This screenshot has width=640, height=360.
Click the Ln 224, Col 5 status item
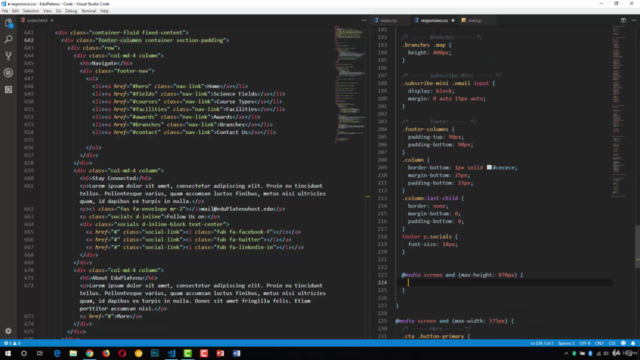(x=542, y=343)
